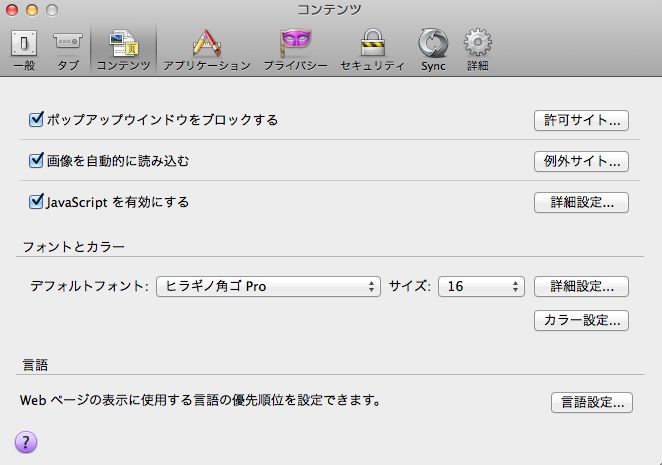Click 許可サイト... button for popup exceptions

[581, 121]
